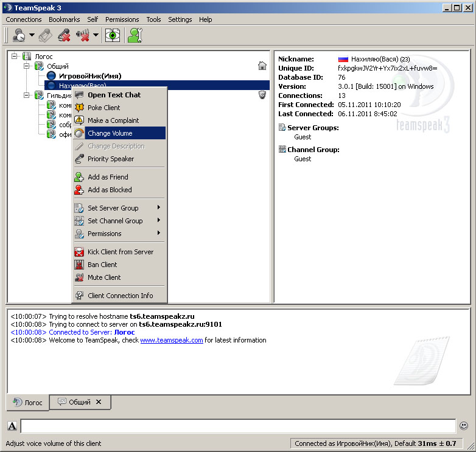Open the Contacts manager toolbar icon
Screen dimensions: 476x452
pos(135,35)
